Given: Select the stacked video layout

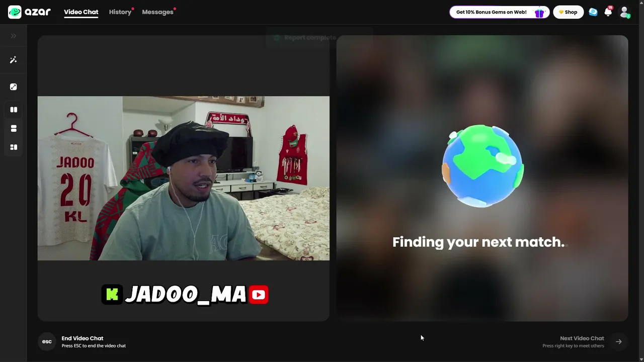Looking at the screenshot, I should pyautogui.click(x=14, y=129).
